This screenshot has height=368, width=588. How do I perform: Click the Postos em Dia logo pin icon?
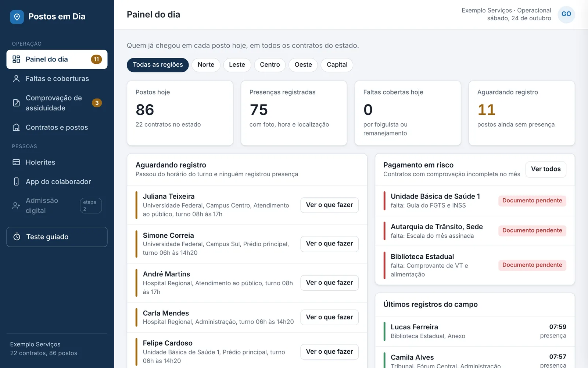point(17,17)
